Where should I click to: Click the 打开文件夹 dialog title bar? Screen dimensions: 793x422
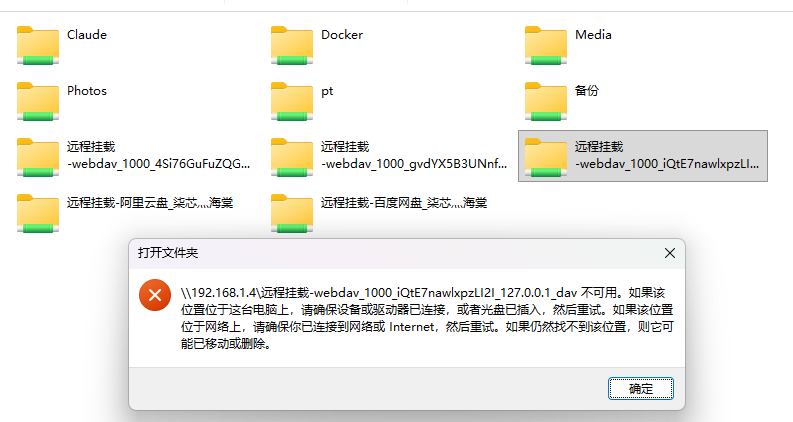pyautogui.click(x=394, y=253)
